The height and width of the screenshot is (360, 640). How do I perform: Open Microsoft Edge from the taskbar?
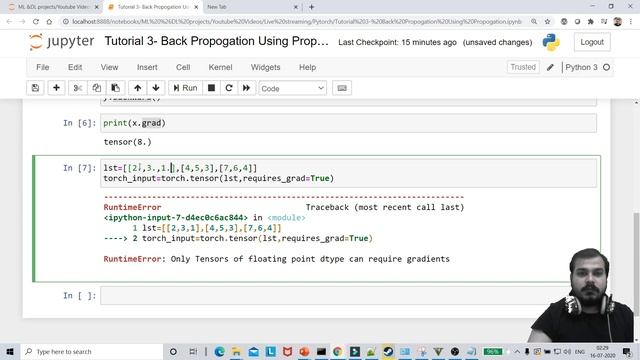(219, 351)
